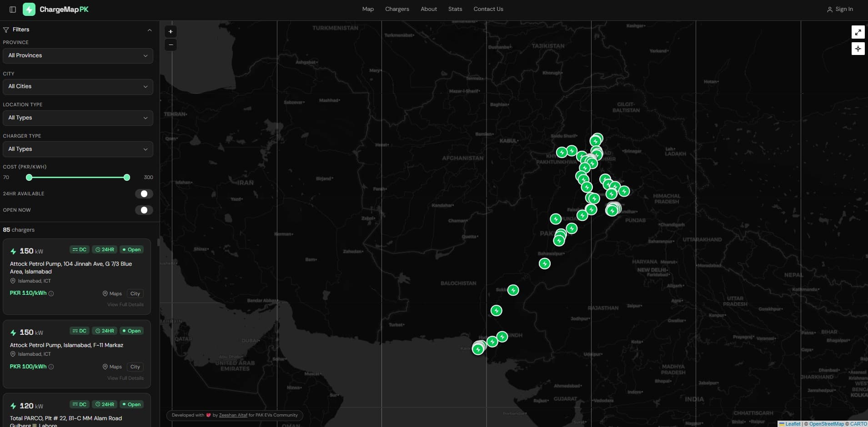Screen dimensions: 868x427
Task: Click the charger list scrollbar
Action: click(158, 242)
